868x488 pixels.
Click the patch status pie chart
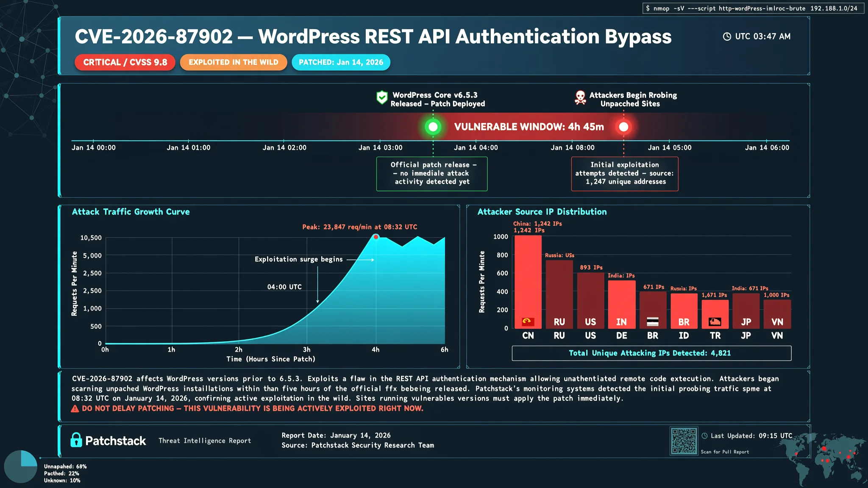[20, 466]
